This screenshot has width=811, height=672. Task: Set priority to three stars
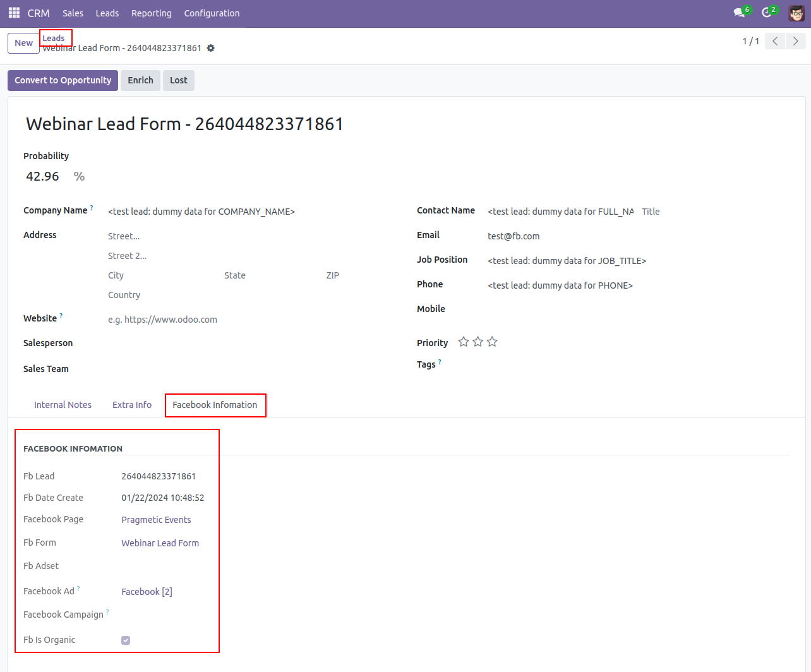pyautogui.click(x=492, y=342)
